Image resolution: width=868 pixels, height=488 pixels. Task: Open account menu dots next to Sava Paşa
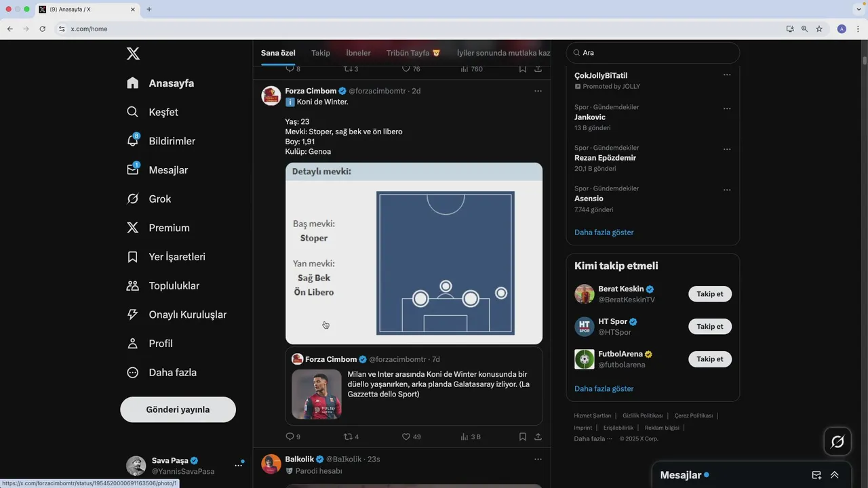239,465
